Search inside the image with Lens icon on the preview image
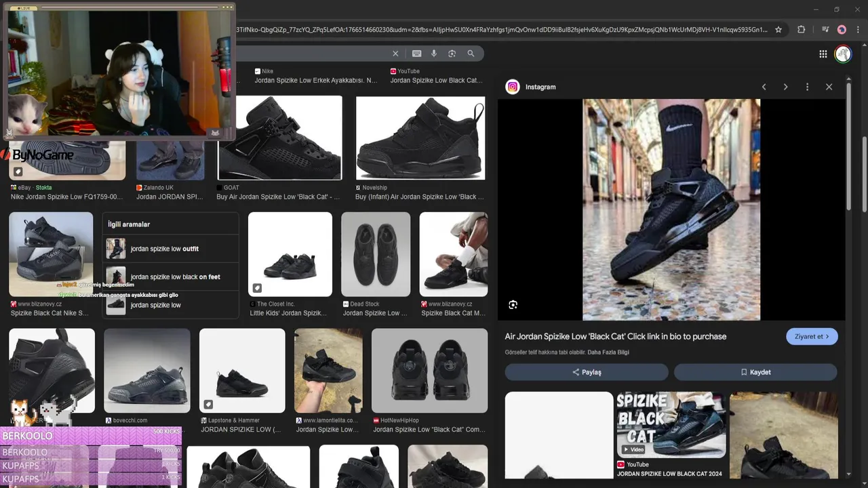Viewport: 868px width, 488px height. (513, 305)
